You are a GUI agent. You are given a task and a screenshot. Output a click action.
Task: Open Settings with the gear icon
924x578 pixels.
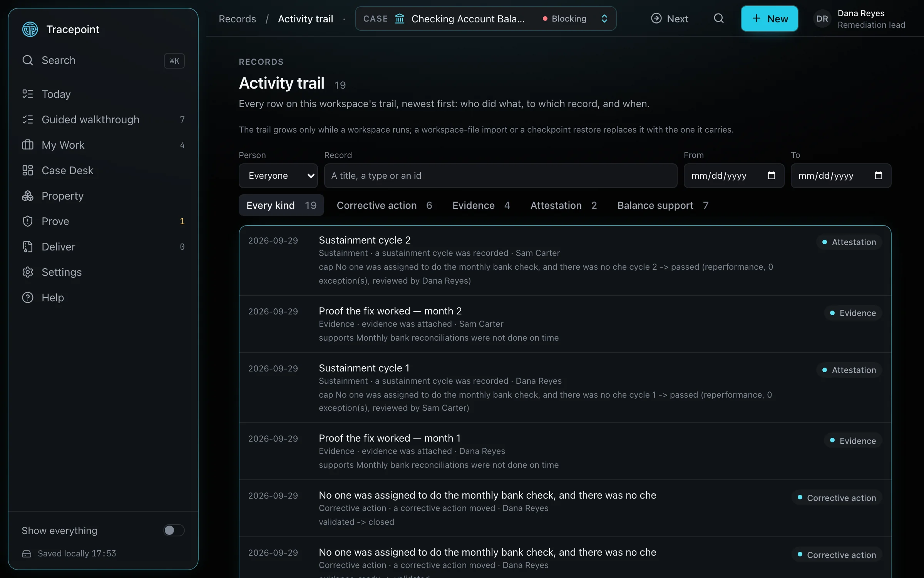pyautogui.click(x=103, y=272)
